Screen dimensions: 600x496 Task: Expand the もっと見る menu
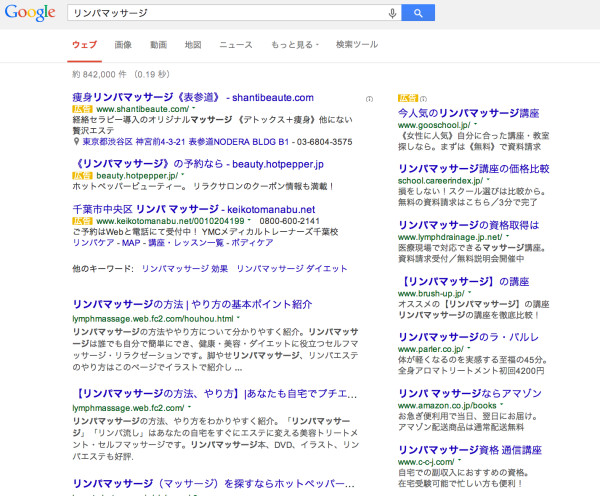click(295, 45)
